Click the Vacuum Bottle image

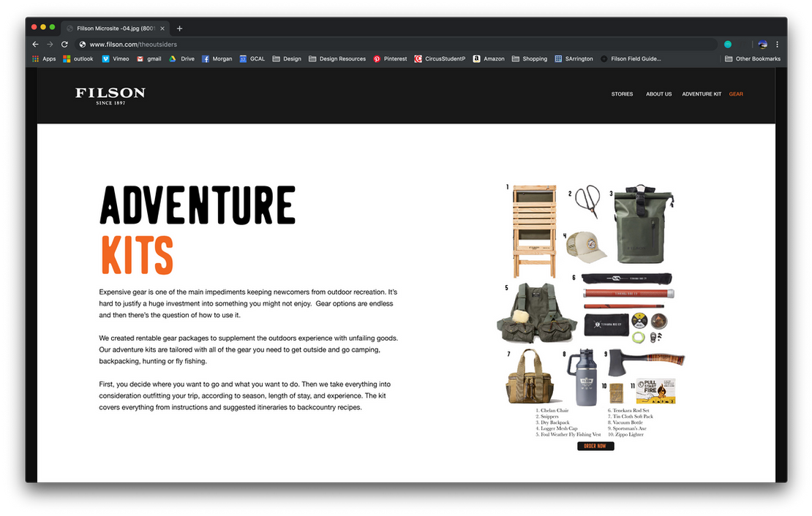pyautogui.click(x=582, y=377)
